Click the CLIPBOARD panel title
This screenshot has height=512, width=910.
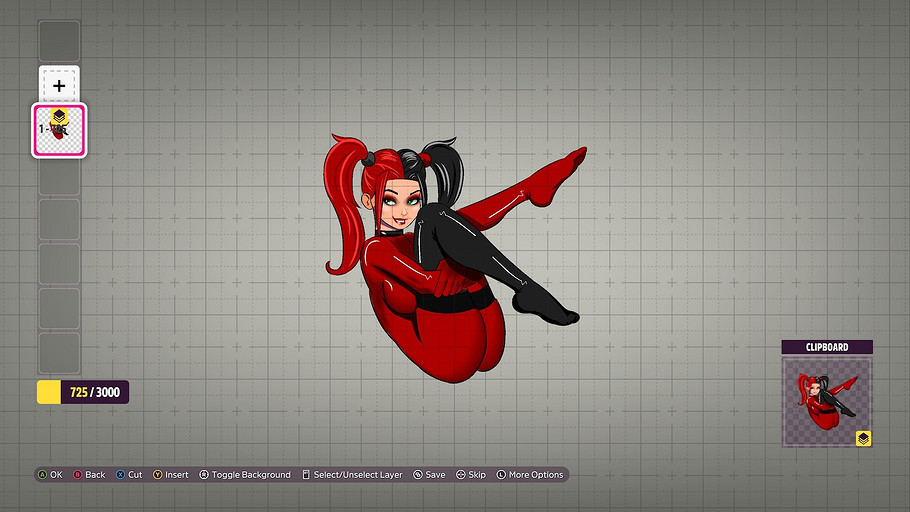(827, 347)
